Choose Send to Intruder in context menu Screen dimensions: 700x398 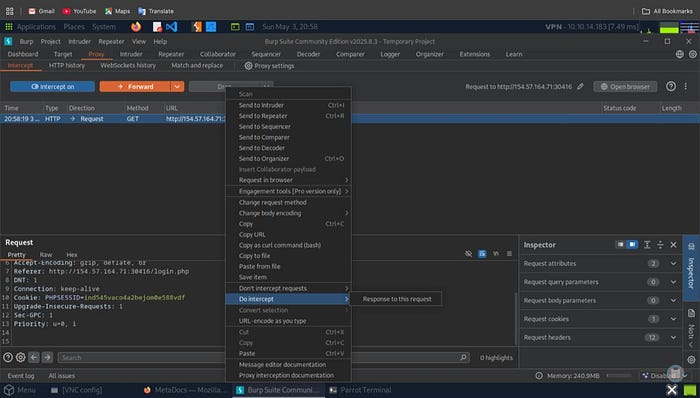288,105
